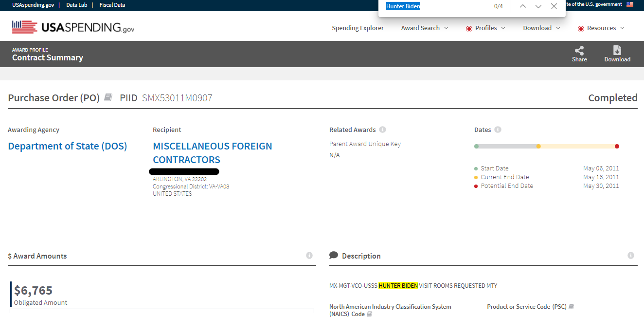Click the US flag icon in the top banner
Image resolution: width=644 pixels, height=317 pixels.
[x=630, y=4]
